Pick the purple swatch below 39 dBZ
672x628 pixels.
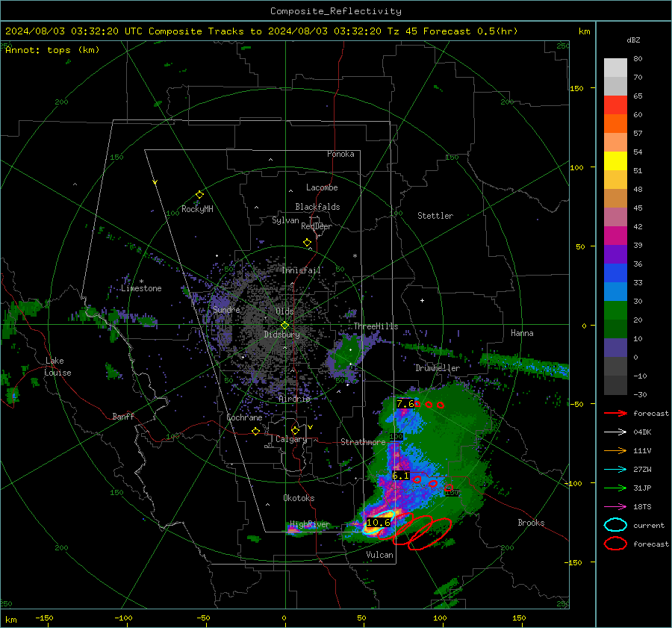615,254
